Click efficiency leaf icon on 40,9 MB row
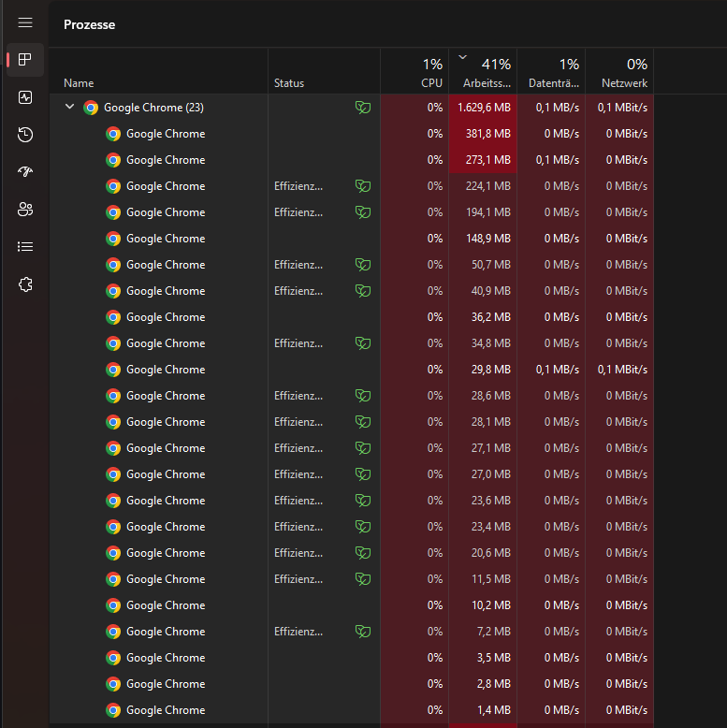 (363, 291)
